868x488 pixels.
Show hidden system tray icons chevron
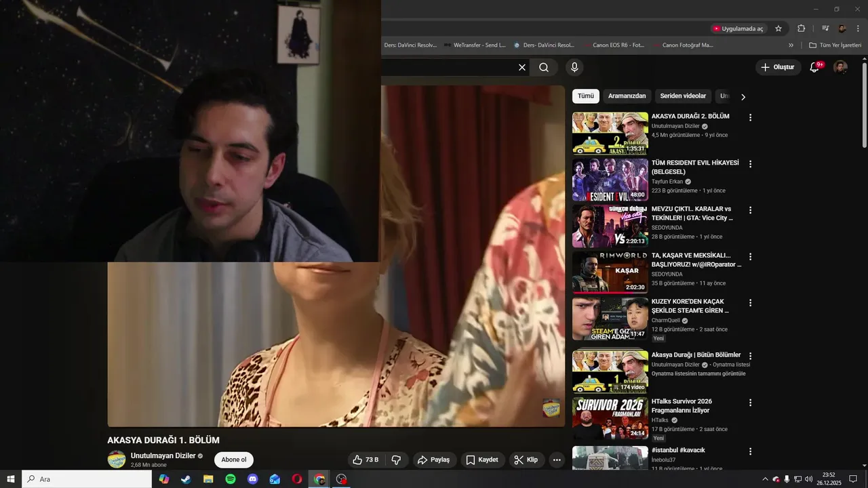[x=766, y=479]
